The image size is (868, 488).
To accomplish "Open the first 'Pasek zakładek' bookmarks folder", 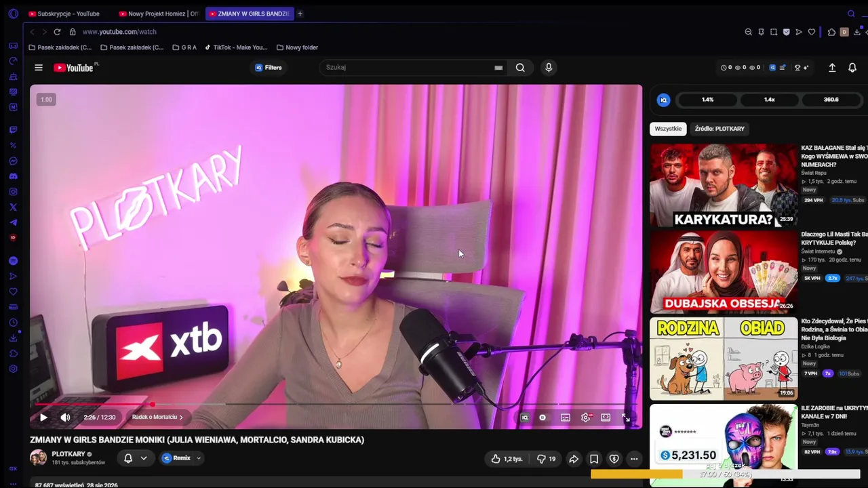I will (60, 47).
